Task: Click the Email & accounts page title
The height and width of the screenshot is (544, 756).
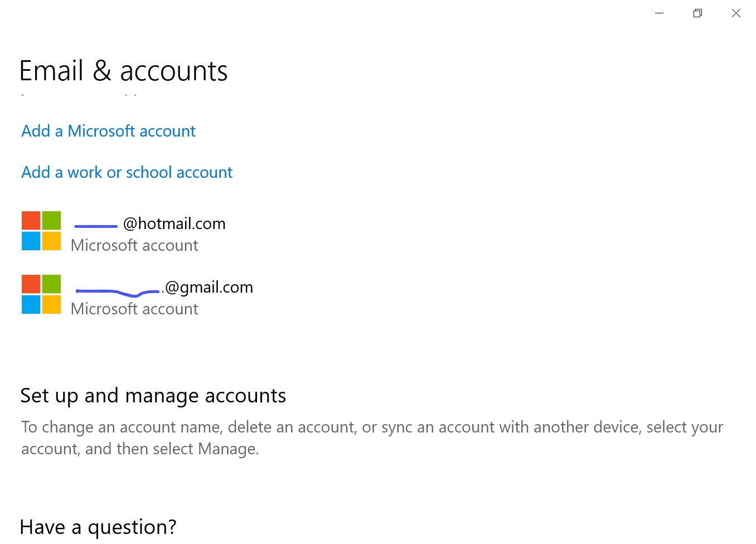Action: tap(123, 71)
